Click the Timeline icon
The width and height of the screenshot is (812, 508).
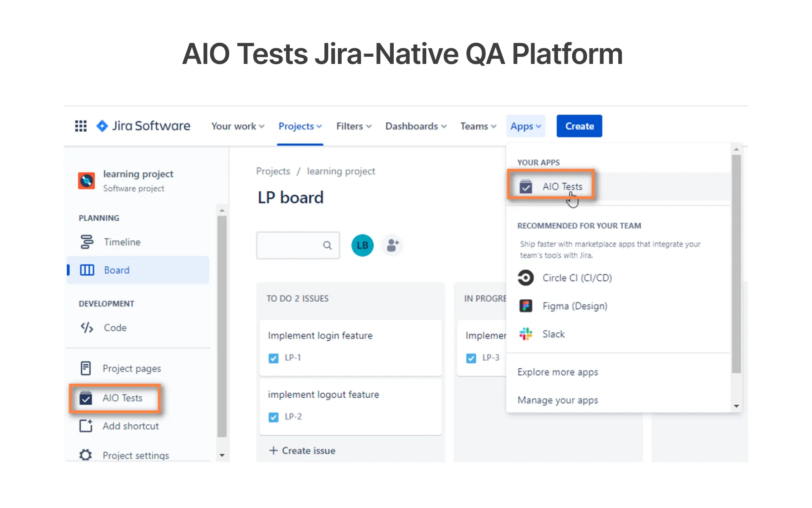(87, 242)
